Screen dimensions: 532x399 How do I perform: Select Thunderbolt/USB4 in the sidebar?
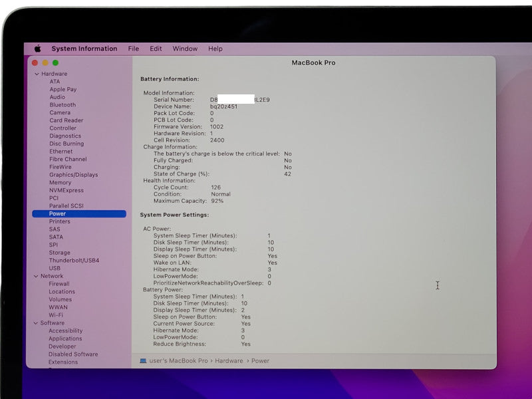tap(74, 261)
